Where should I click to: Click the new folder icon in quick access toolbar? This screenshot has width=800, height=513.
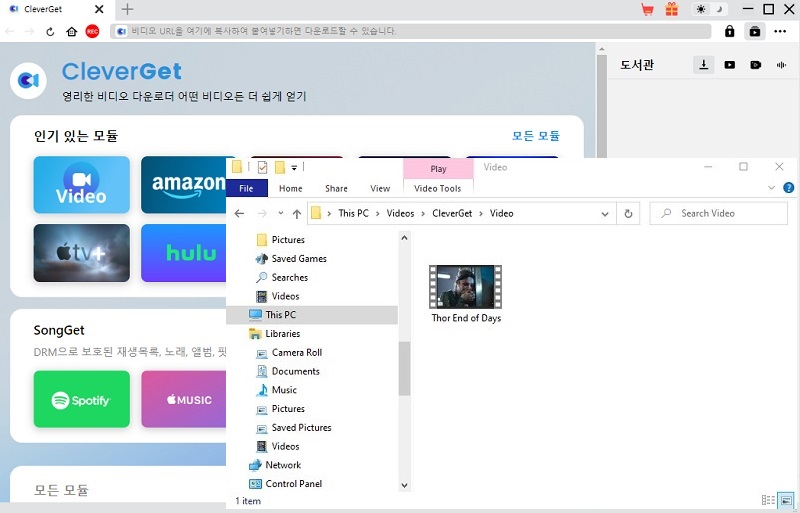pyautogui.click(x=280, y=167)
